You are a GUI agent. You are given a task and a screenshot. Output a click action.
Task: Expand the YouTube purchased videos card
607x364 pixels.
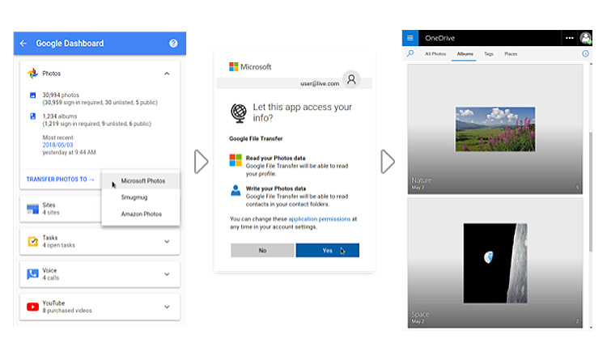167,307
